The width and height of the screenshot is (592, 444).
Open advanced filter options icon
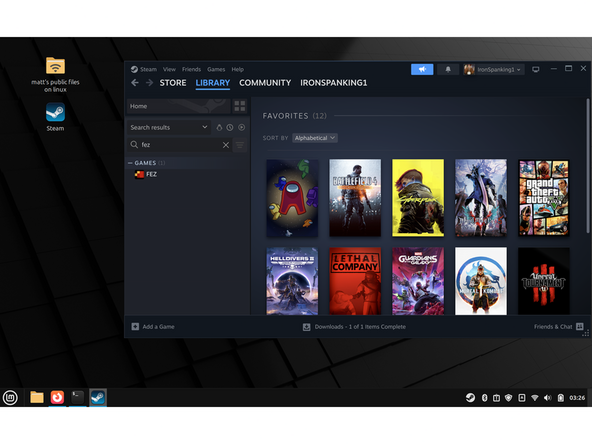(240, 145)
